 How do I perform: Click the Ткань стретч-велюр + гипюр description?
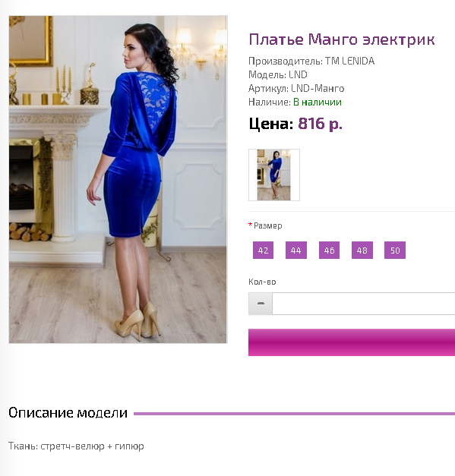[x=76, y=446]
